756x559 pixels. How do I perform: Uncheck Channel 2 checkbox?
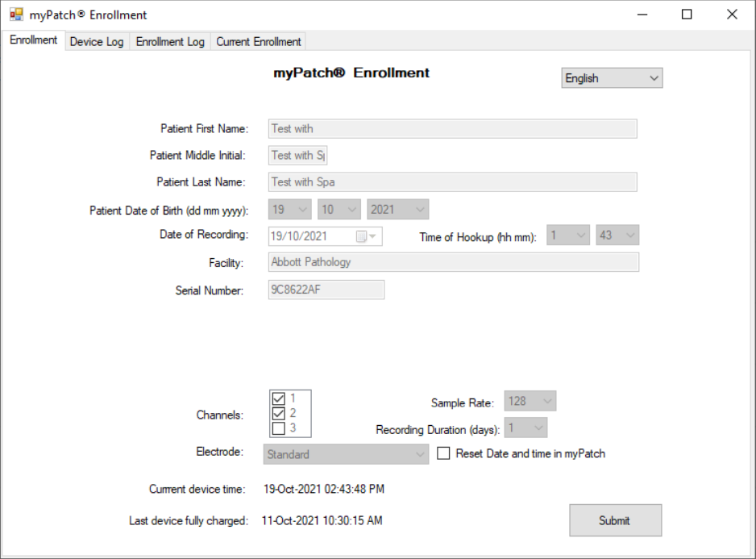[x=279, y=413]
